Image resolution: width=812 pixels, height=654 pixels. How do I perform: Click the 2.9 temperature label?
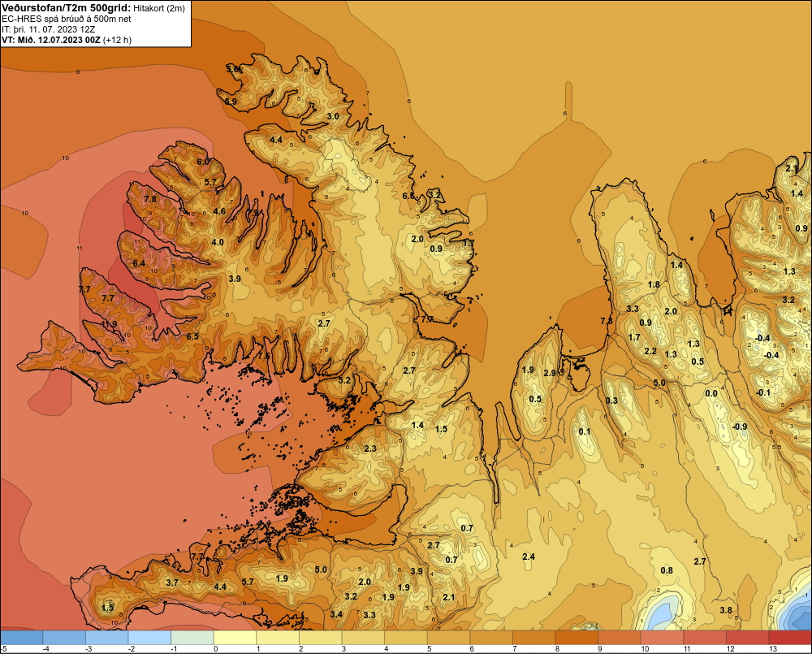click(x=550, y=373)
